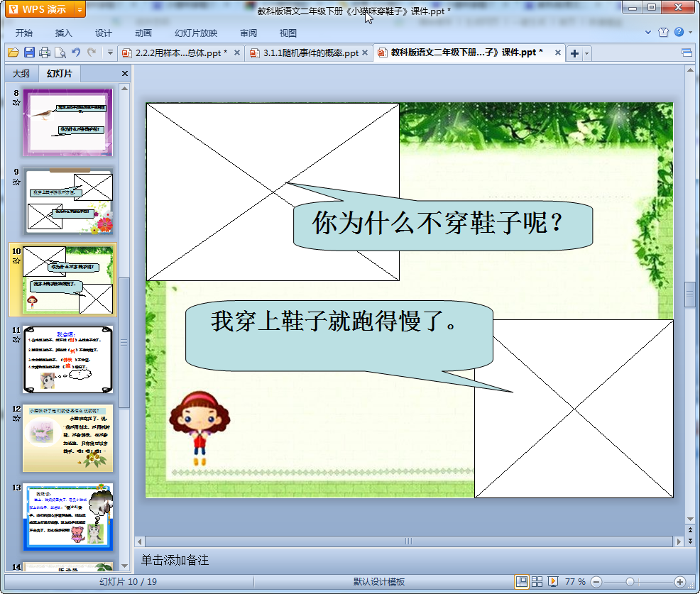Collapse the ribbon with the chevron icon
700x594 pixels.
tap(648, 32)
